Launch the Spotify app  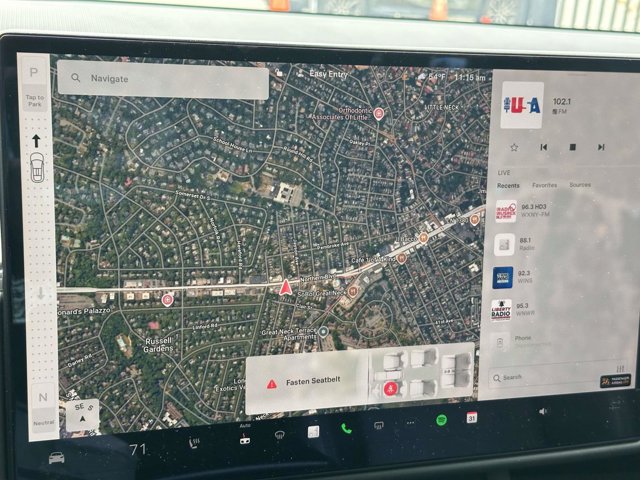441,420
